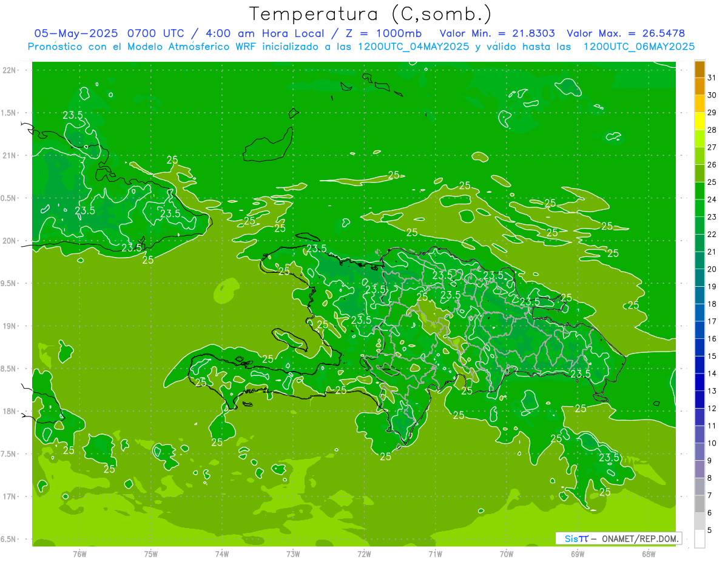Click the title 'Temperatura (C,somb.)'
Image resolution: width=728 pixels, height=562 pixels.
coord(371,15)
